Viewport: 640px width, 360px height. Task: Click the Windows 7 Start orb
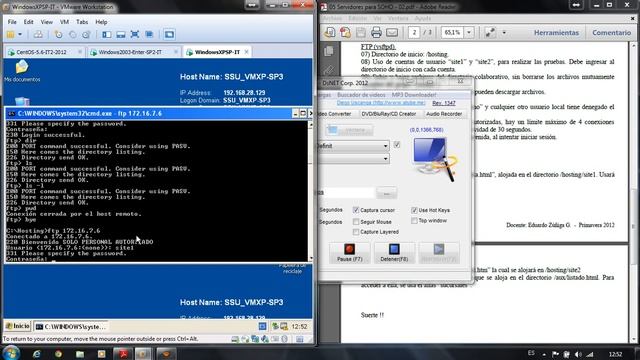[x=11, y=353]
